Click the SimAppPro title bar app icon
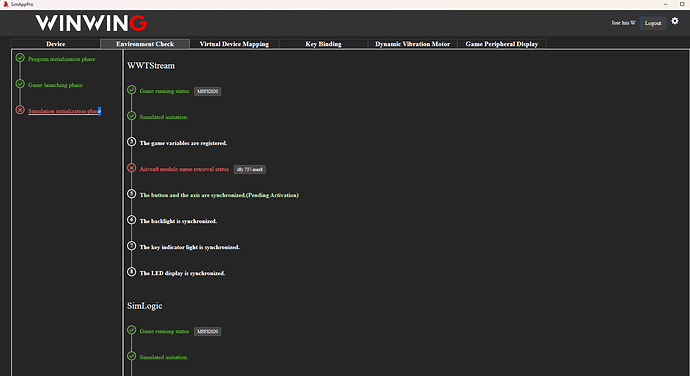This screenshot has height=376, width=690. point(6,4)
